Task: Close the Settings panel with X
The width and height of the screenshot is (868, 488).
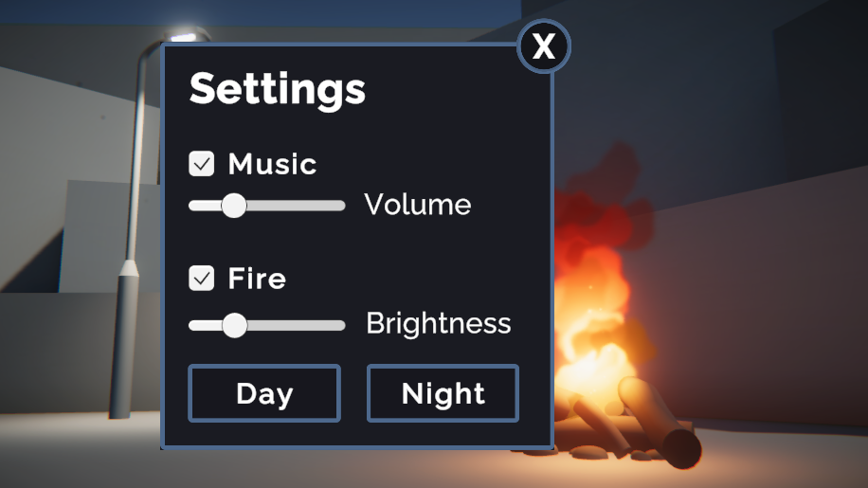Action: coord(544,46)
